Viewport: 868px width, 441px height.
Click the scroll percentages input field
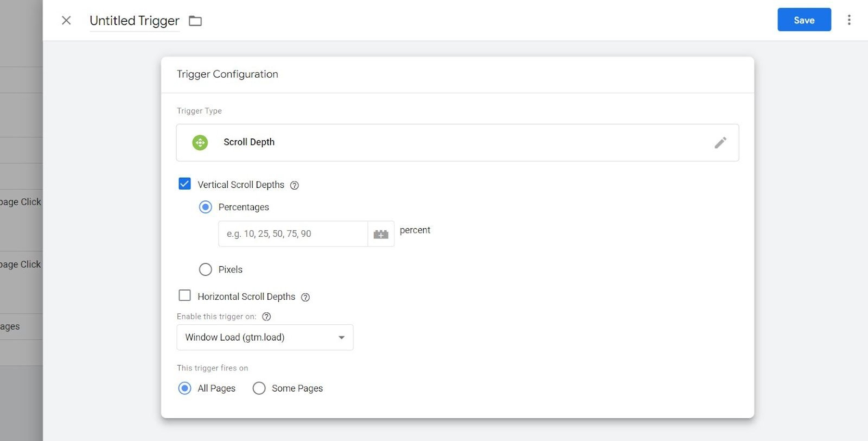293,234
